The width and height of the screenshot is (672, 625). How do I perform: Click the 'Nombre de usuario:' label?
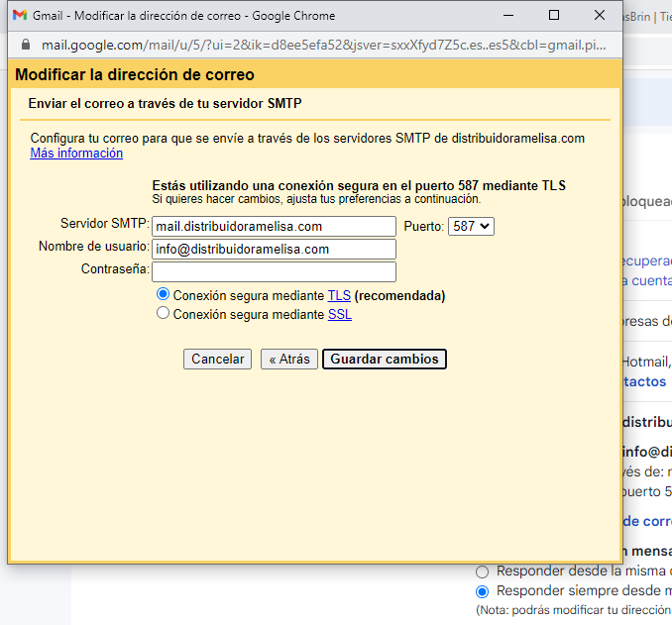click(94, 247)
